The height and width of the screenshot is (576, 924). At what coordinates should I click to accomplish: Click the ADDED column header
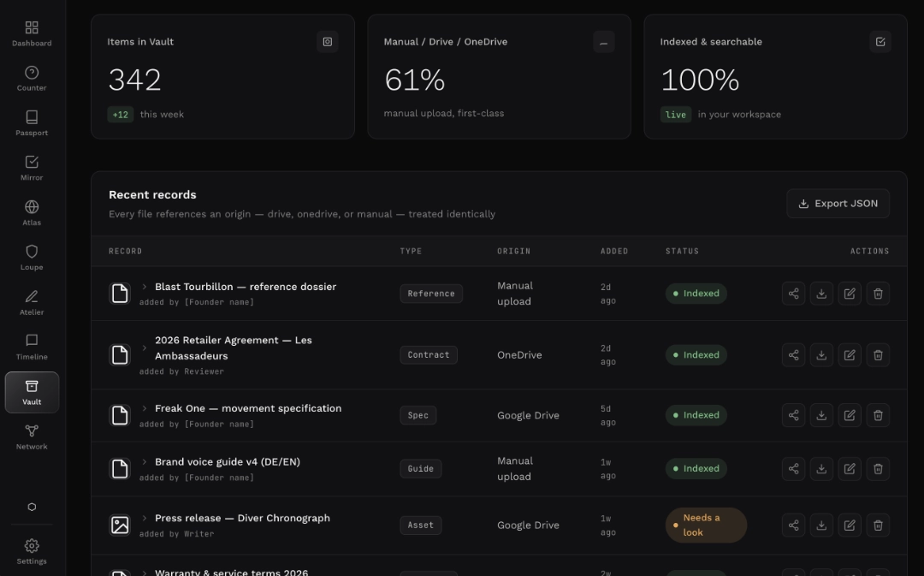tap(614, 251)
